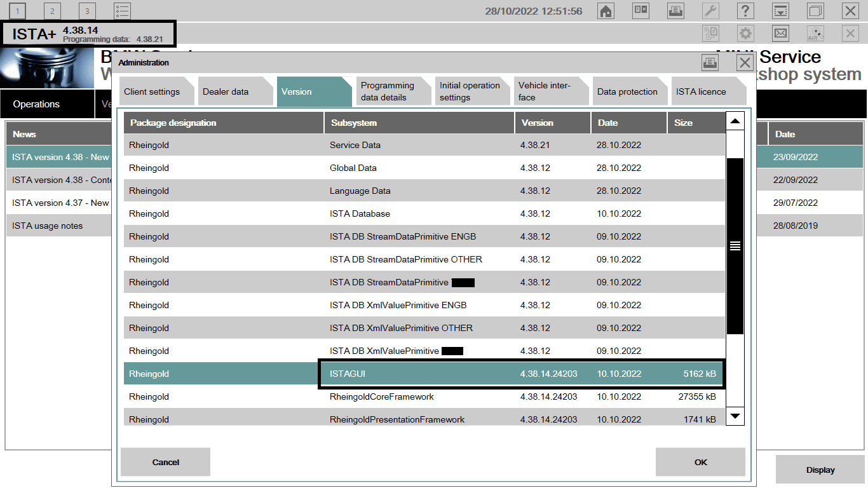Print from the Administration dialog printer icon
868x488 pixels.
710,62
